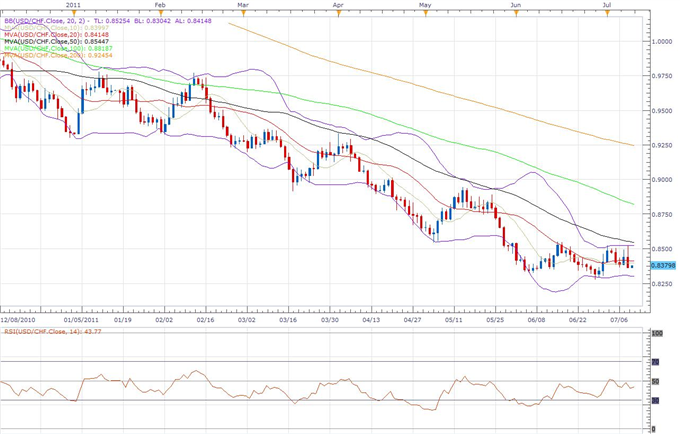Image resolution: width=680 pixels, height=434 pixels.
Task: Click the 03/02 date axis label
Action: (247, 320)
